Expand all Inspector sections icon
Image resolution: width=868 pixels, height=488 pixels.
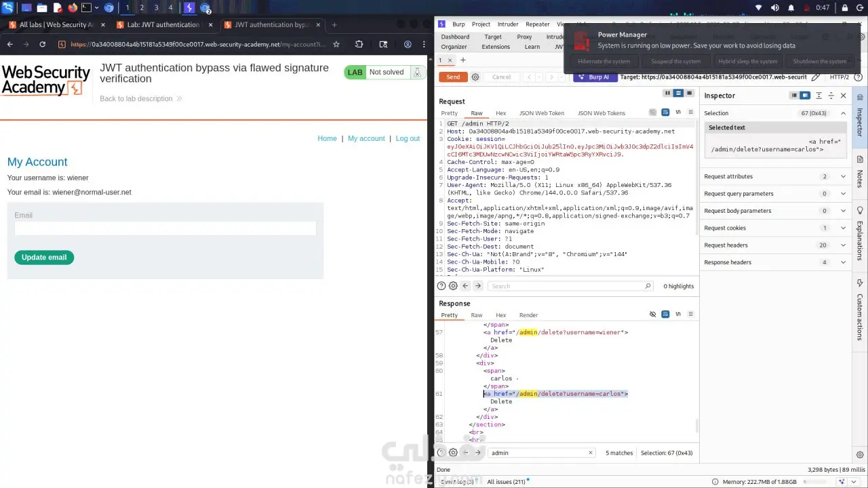(819, 96)
